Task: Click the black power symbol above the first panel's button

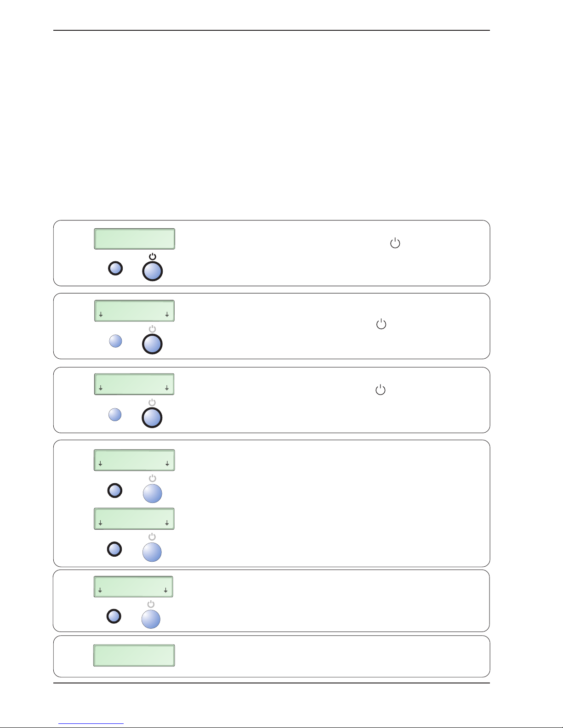Action: tap(153, 257)
